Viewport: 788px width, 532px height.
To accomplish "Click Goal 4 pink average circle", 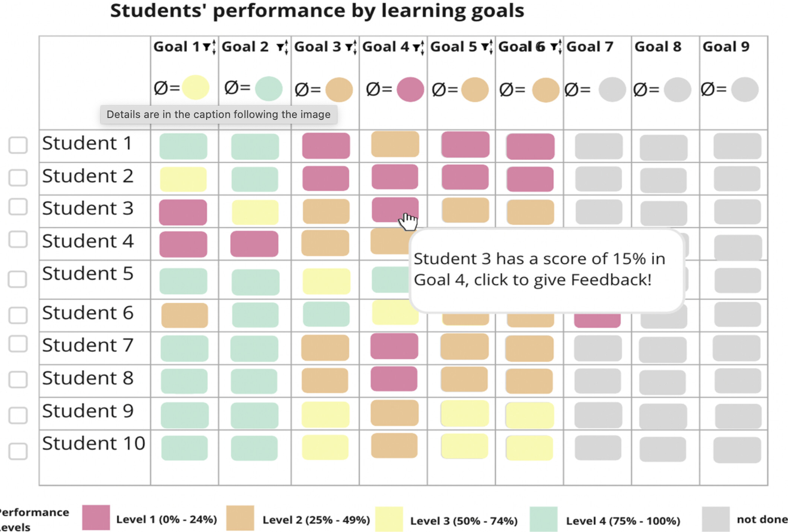I will click(410, 89).
